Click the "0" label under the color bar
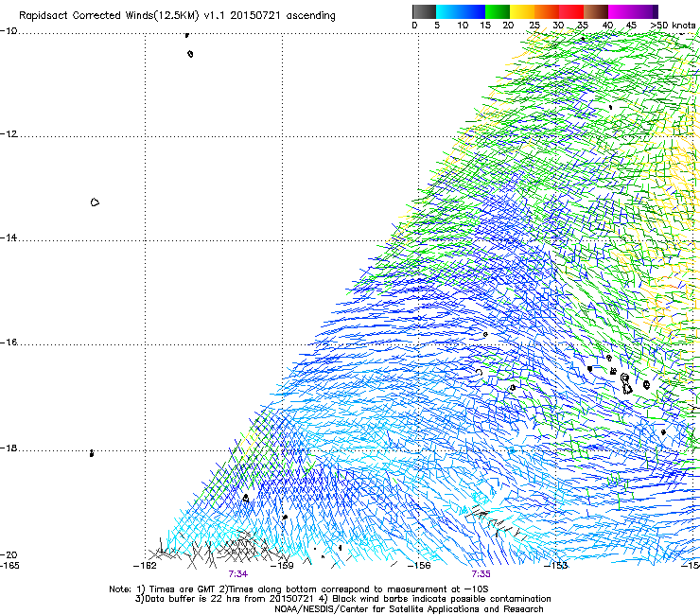 [x=414, y=26]
